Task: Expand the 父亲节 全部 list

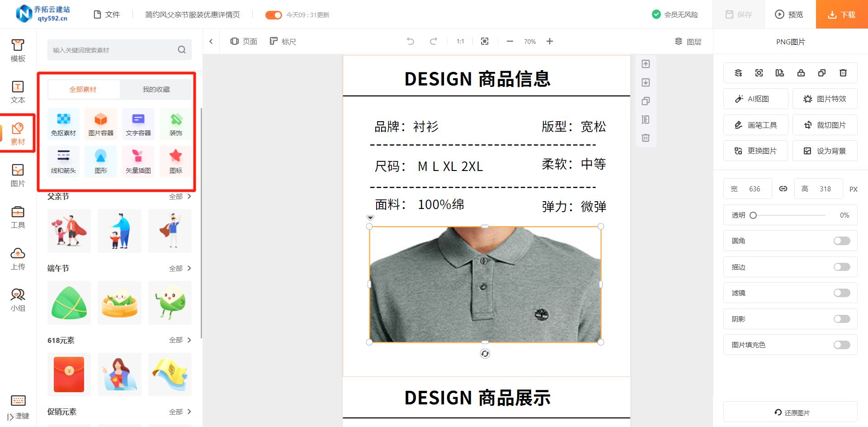Action: click(180, 196)
